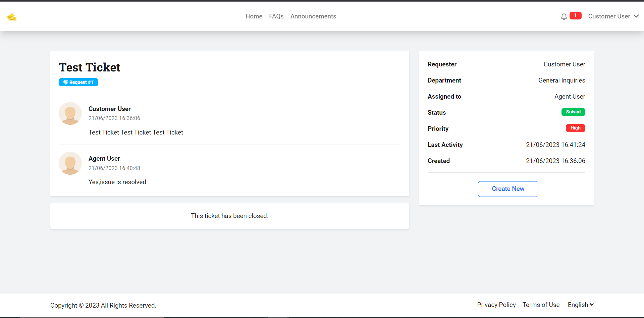Click Customer User's profile avatar
The height and width of the screenshot is (318, 644).
point(70,113)
